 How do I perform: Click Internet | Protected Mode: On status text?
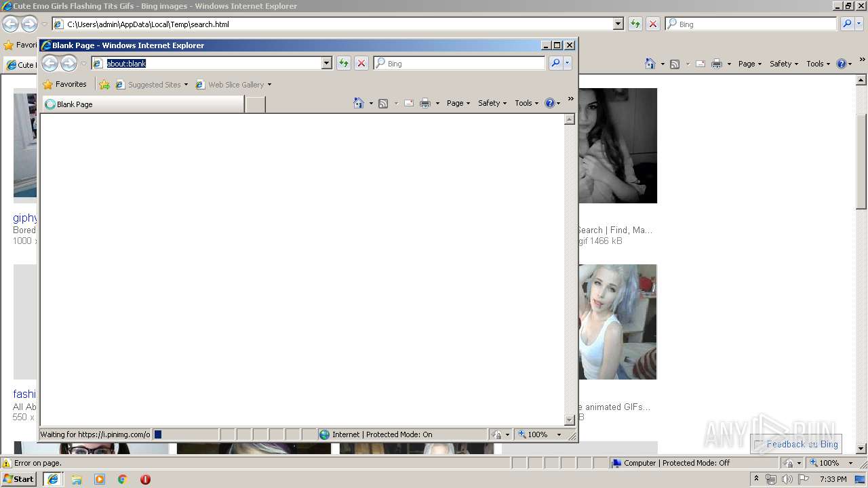(x=382, y=434)
